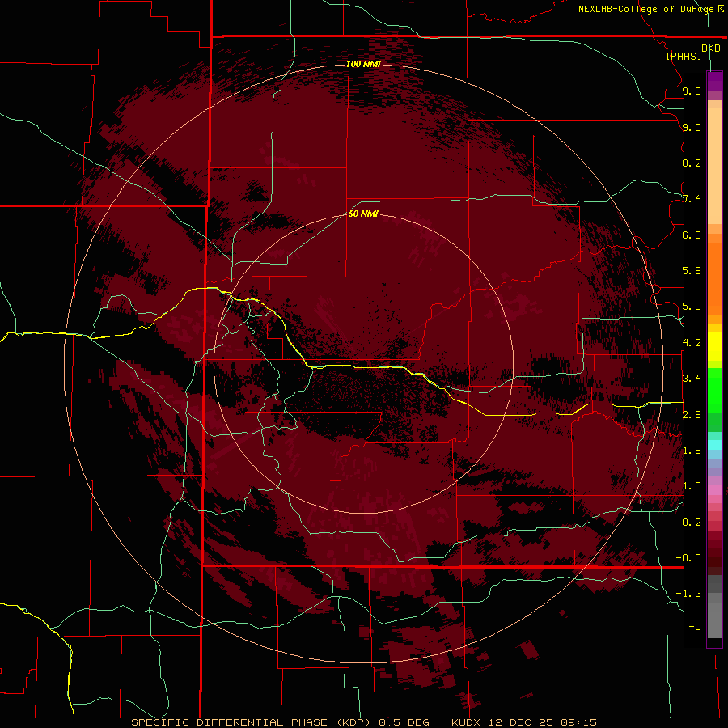The image size is (728, 728).
Task: Click the 9.8 value on color scale
Action: (692, 91)
